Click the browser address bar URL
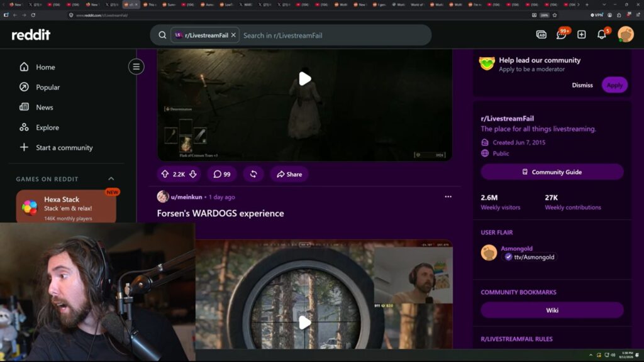 tap(102, 16)
